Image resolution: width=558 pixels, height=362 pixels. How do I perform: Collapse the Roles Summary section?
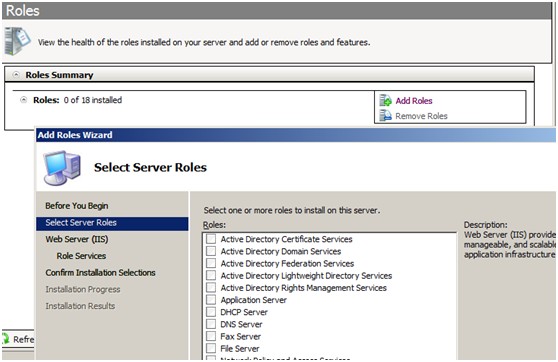point(16,75)
